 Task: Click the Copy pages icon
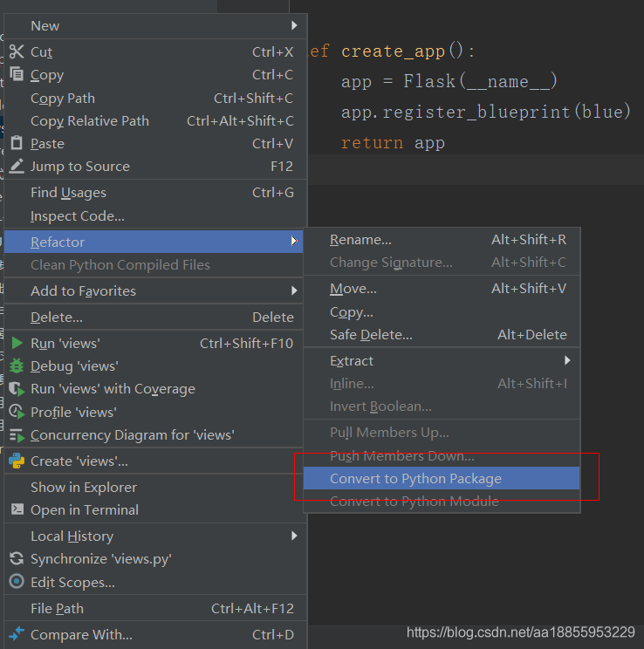pos(17,74)
